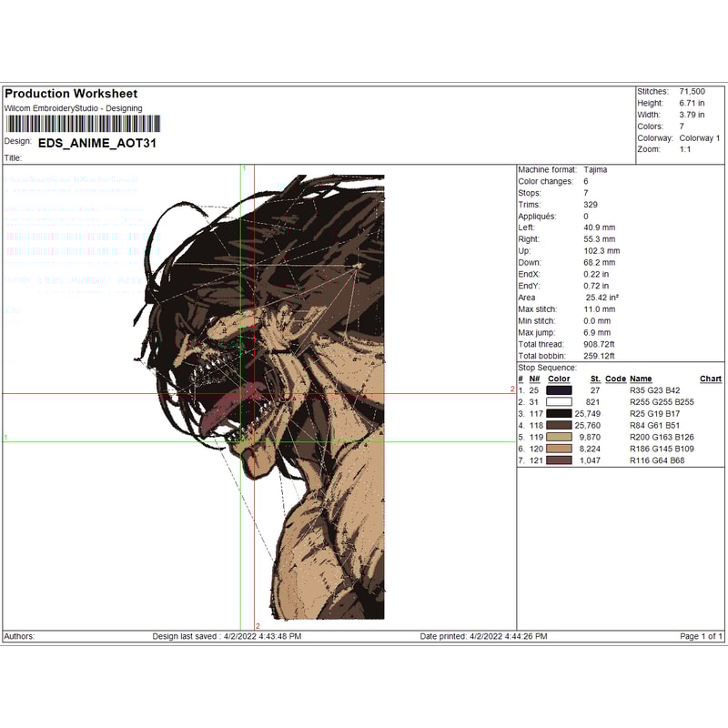Click the 'Stop Sequence:' label

pos(547,368)
